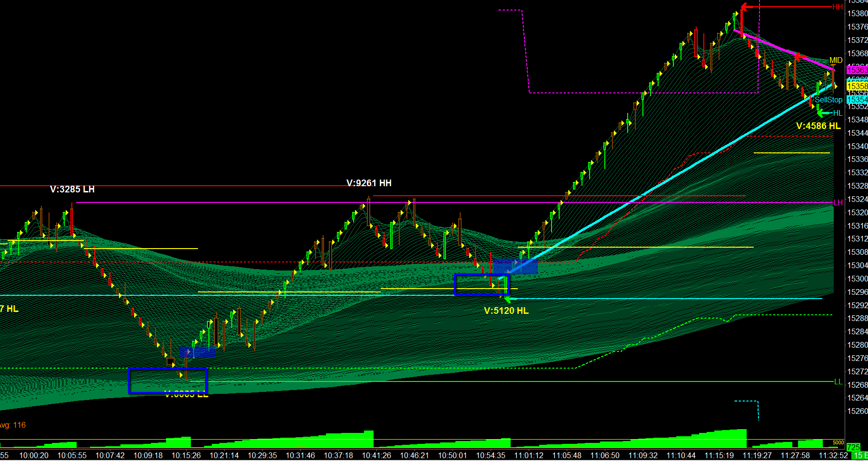Viewport: 868px width, 461px height.
Task: Click the 15372 price axis label
Action: pos(858,40)
